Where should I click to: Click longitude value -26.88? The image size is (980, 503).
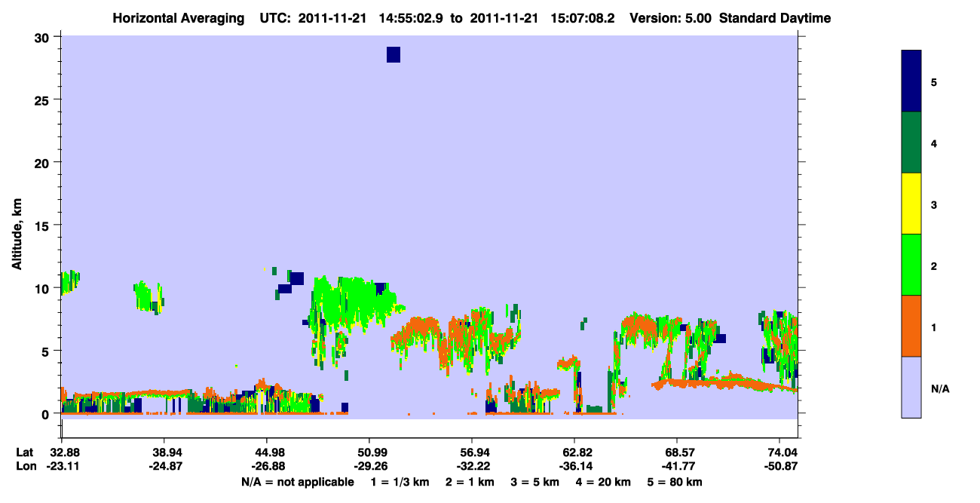267,466
